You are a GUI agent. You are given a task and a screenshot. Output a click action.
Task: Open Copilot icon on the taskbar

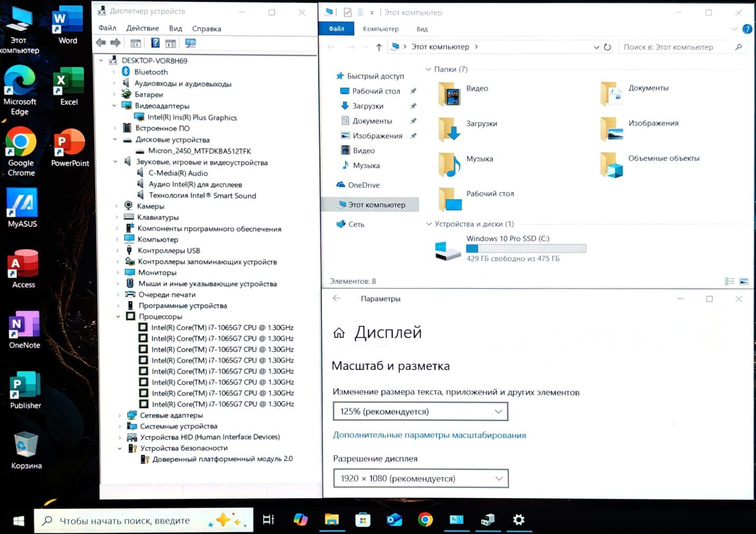point(301,520)
